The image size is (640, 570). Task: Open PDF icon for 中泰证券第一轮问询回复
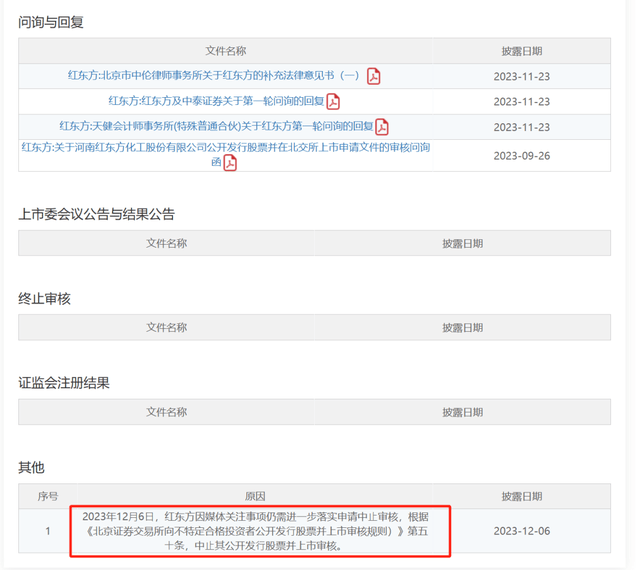(x=333, y=102)
